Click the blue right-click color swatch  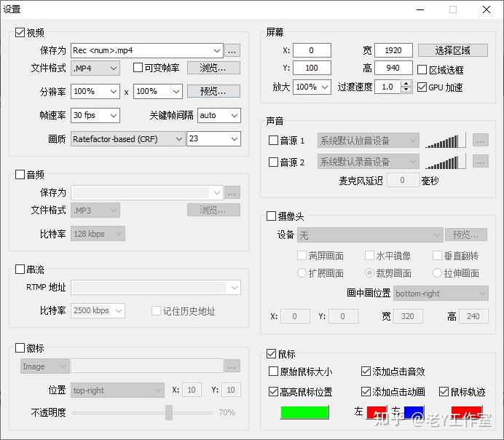(414, 412)
